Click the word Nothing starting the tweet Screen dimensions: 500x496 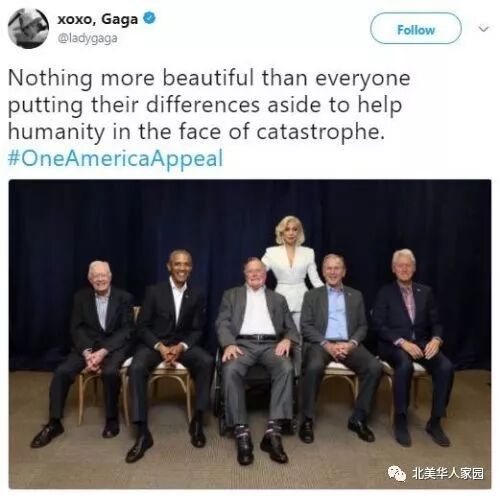pyautogui.click(x=50, y=78)
